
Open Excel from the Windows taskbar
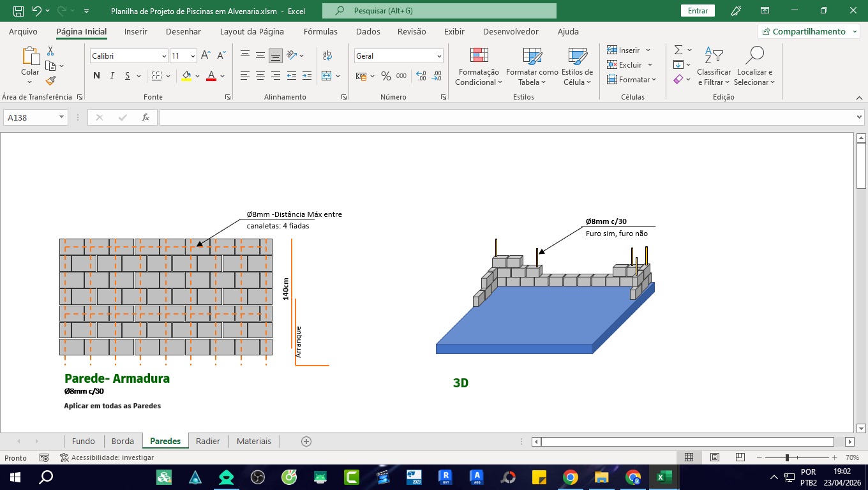coord(664,477)
